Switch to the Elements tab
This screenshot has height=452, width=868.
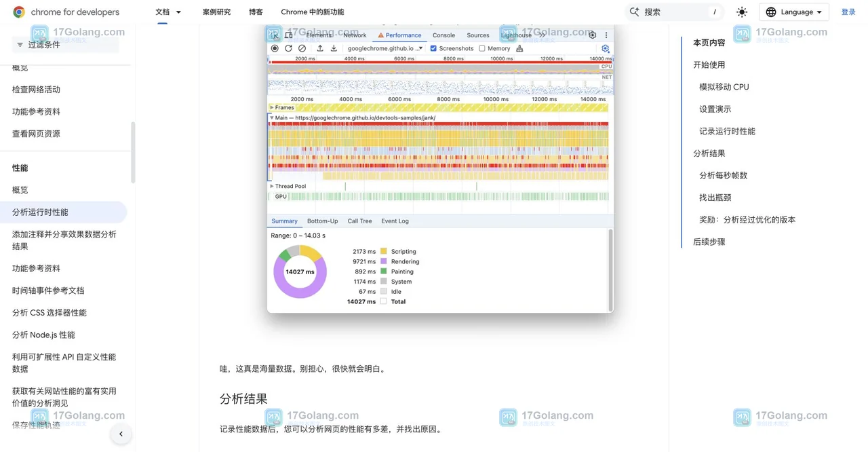click(x=319, y=35)
